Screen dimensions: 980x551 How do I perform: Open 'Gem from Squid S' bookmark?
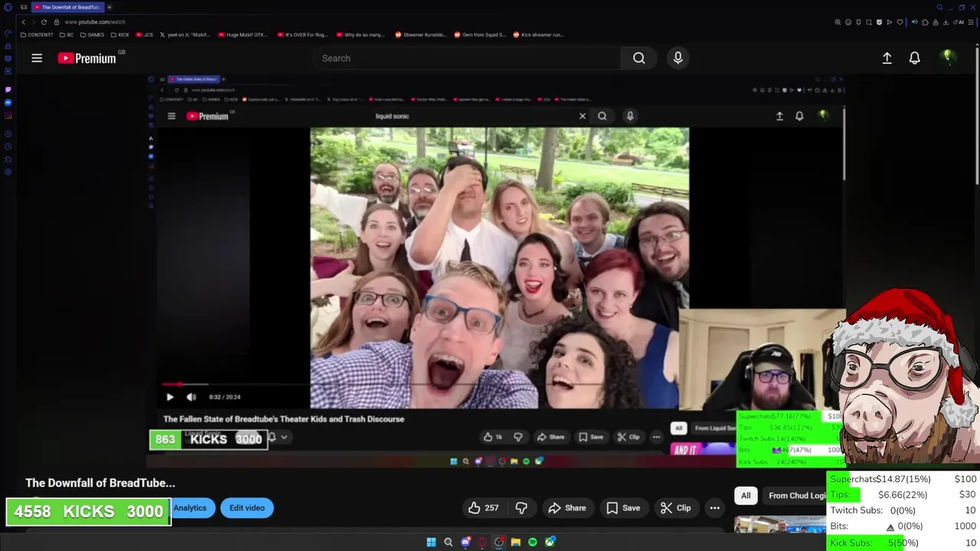[x=479, y=34]
